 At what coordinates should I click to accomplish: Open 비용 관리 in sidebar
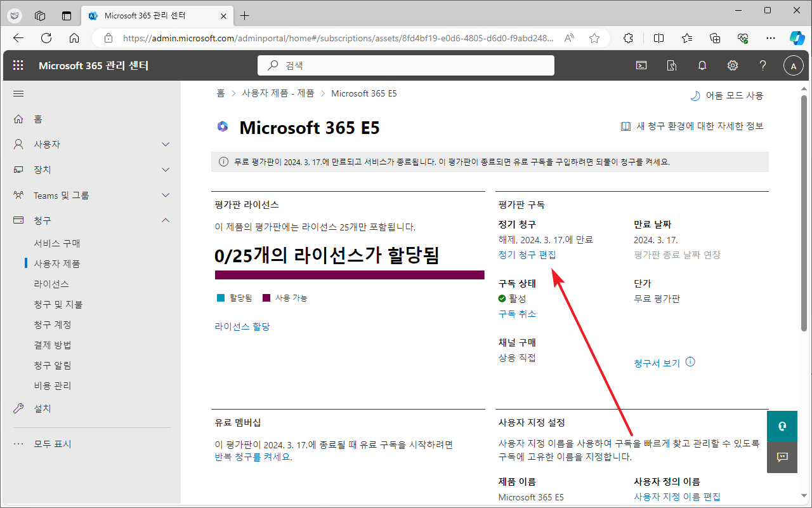pyautogui.click(x=53, y=385)
